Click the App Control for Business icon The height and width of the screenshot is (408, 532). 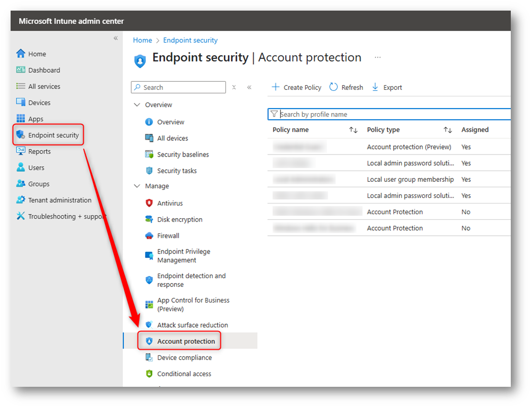(149, 304)
